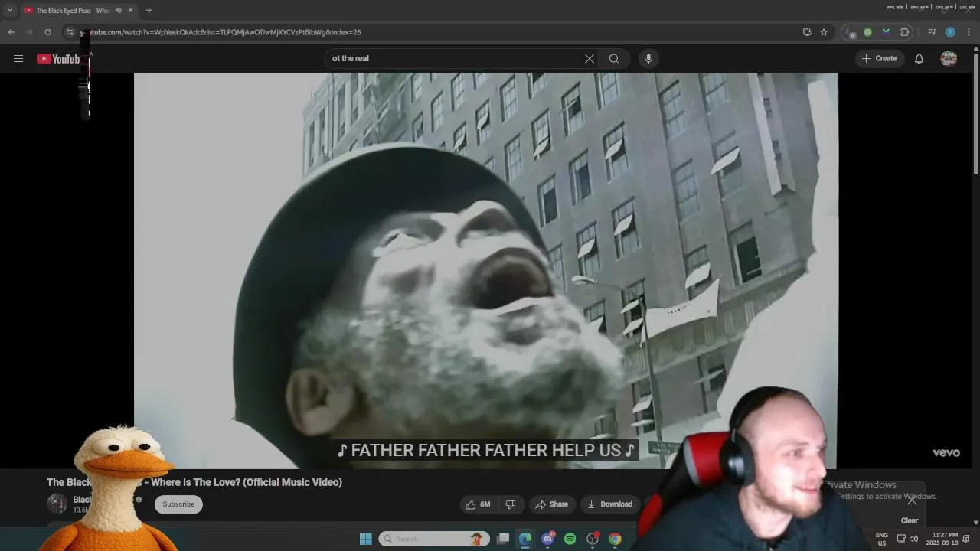Screen dimensions: 980x551
Task: Click the Where Is The Love video title
Action: coord(194,482)
